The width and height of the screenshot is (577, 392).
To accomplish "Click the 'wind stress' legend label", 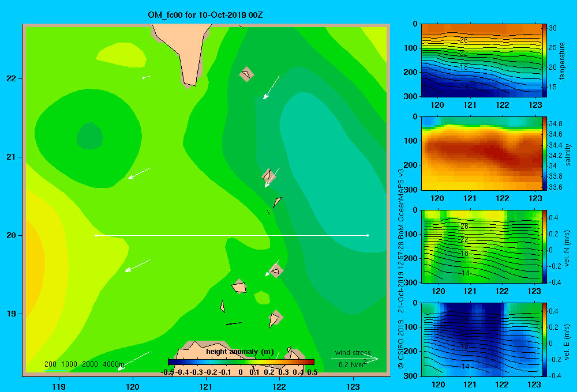I will point(353,353).
